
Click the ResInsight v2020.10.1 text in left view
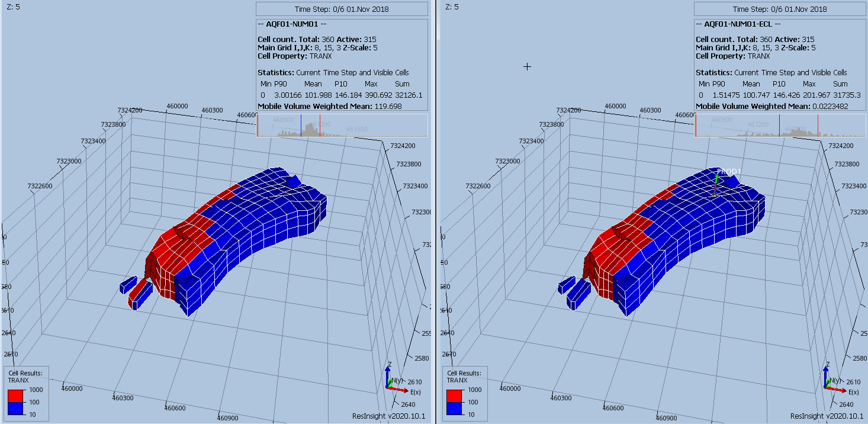[x=388, y=415]
